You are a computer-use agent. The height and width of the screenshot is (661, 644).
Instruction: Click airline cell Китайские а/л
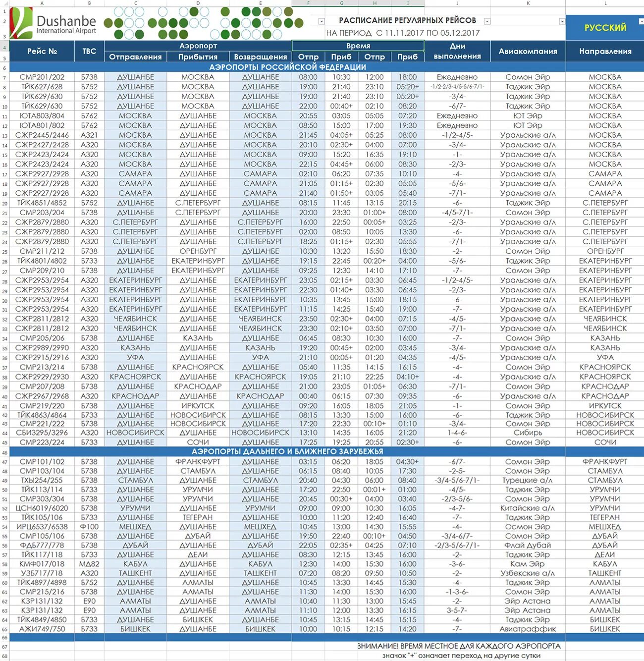528,508
